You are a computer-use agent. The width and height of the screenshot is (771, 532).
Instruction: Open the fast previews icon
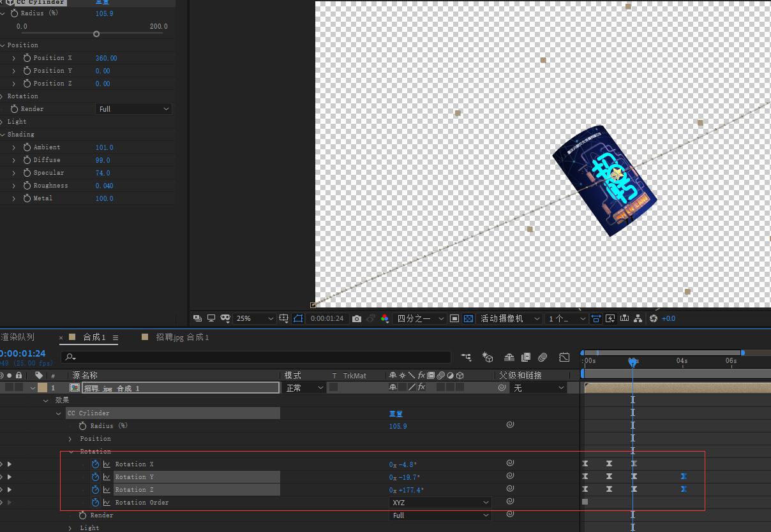coord(610,318)
